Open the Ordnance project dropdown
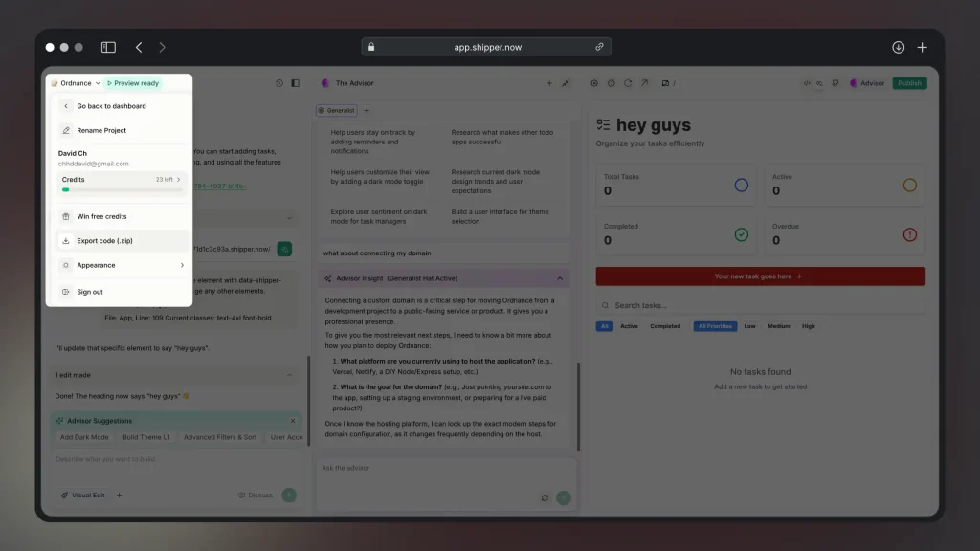Screen dimensions: 980x551 coord(76,83)
